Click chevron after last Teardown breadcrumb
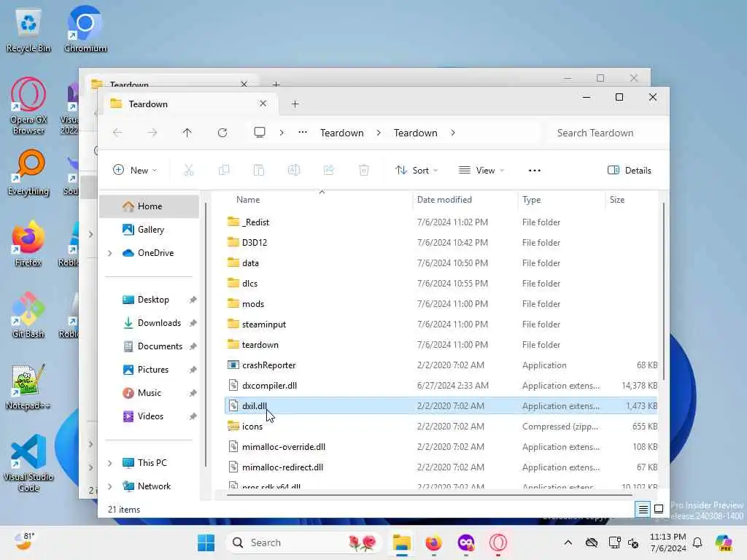 tap(452, 133)
